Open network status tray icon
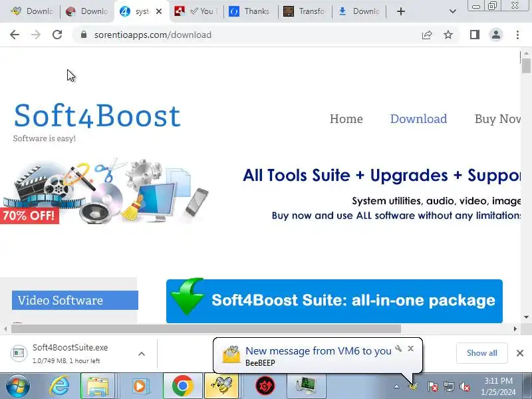This screenshot has height=399, width=532. tap(448, 386)
